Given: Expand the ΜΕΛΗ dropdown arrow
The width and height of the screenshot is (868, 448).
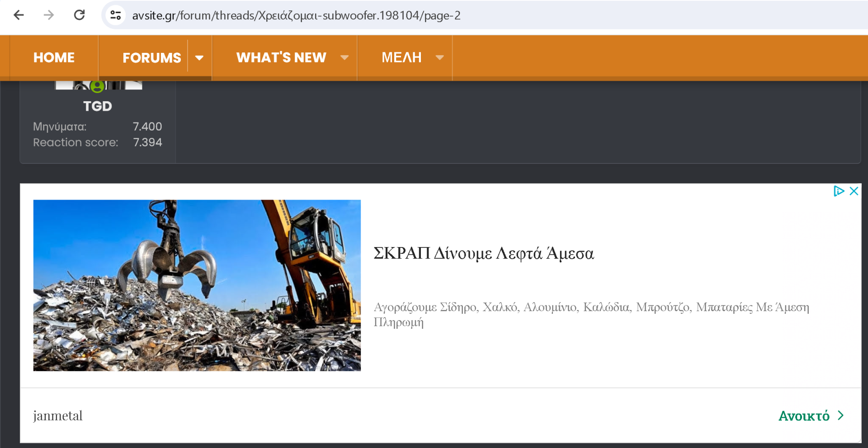Looking at the screenshot, I should pyautogui.click(x=439, y=58).
